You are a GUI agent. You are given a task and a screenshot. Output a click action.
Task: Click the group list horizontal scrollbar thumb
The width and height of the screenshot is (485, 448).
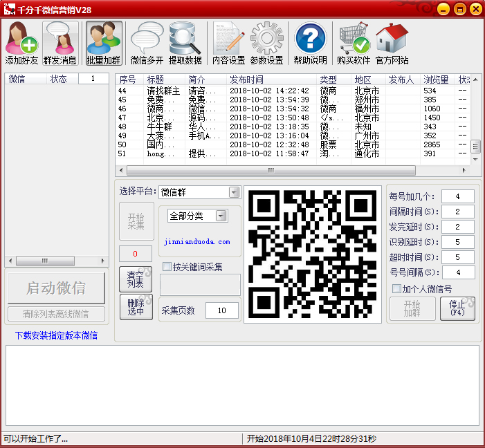point(271,170)
